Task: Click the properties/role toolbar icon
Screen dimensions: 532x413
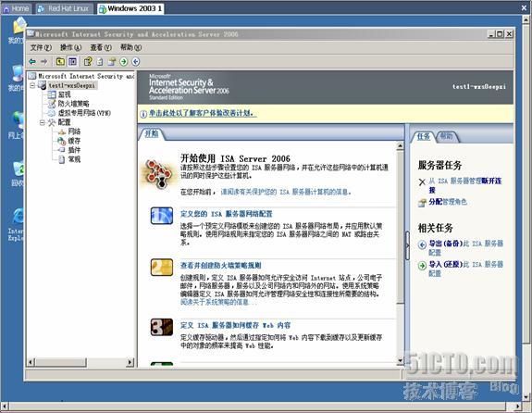Action: click(x=112, y=61)
